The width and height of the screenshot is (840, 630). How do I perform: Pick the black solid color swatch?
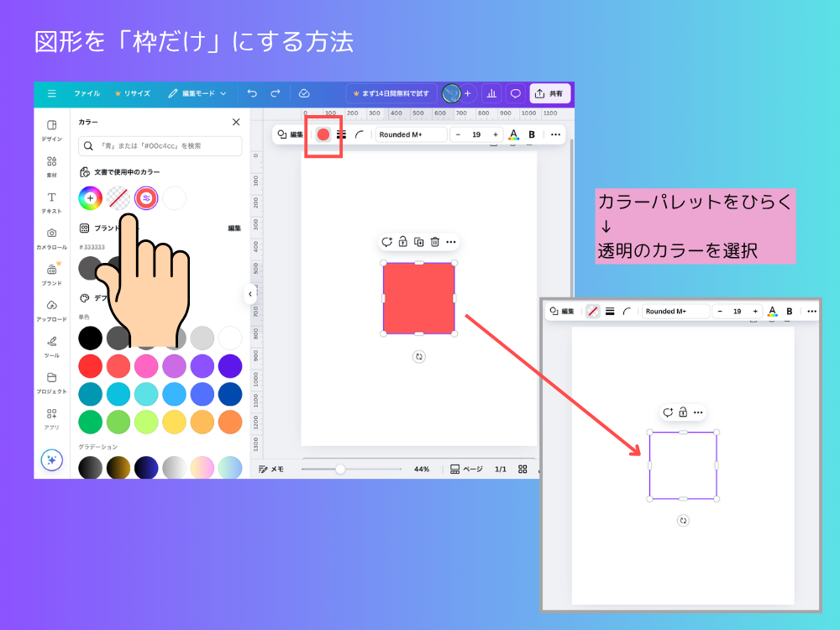(x=90, y=338)
